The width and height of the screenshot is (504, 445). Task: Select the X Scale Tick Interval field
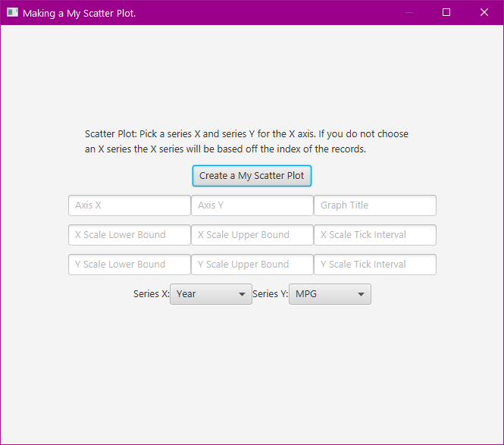click(374, 235)
